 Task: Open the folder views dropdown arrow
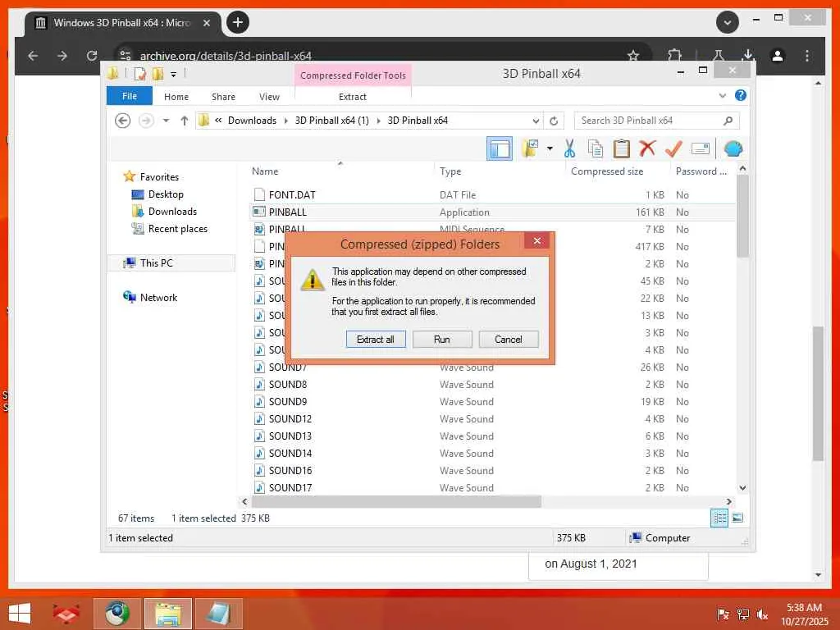550,149
